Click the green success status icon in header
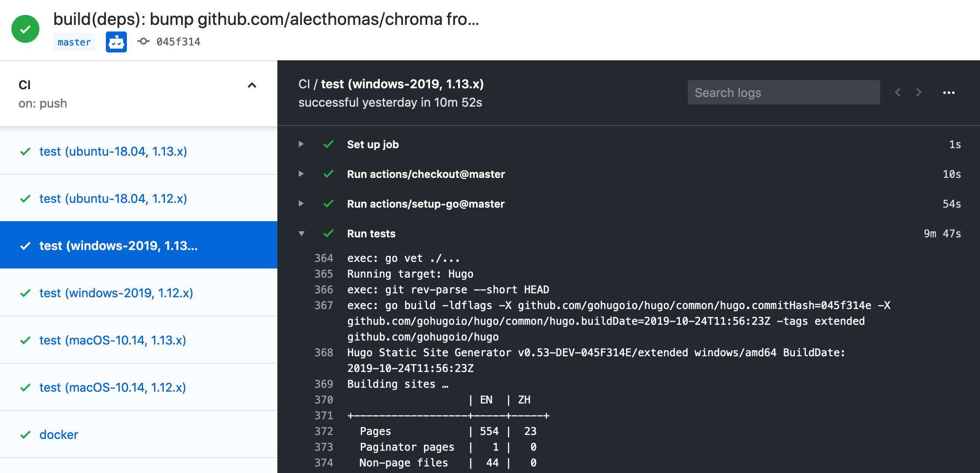 [x=25, y=29]
